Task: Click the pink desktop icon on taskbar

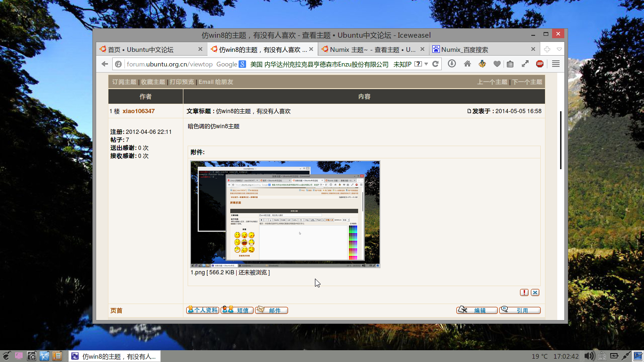Action: 19,356
